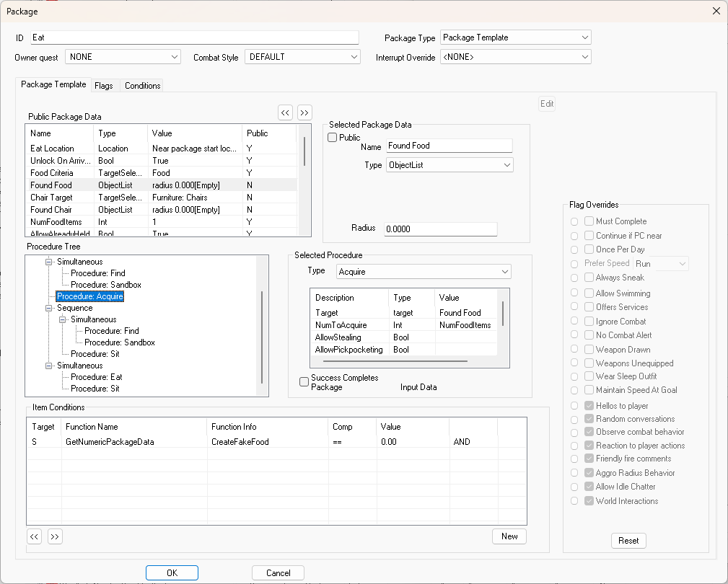
Task: Click the Edit button
Action: [x=547, y=103]
